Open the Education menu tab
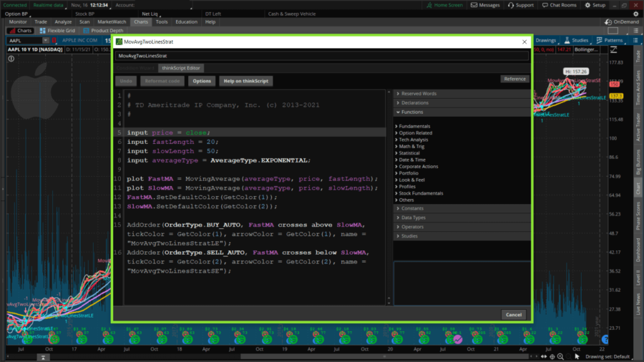Image resolution: width=644 pixels, height=362 pixels. coord(186,22)
